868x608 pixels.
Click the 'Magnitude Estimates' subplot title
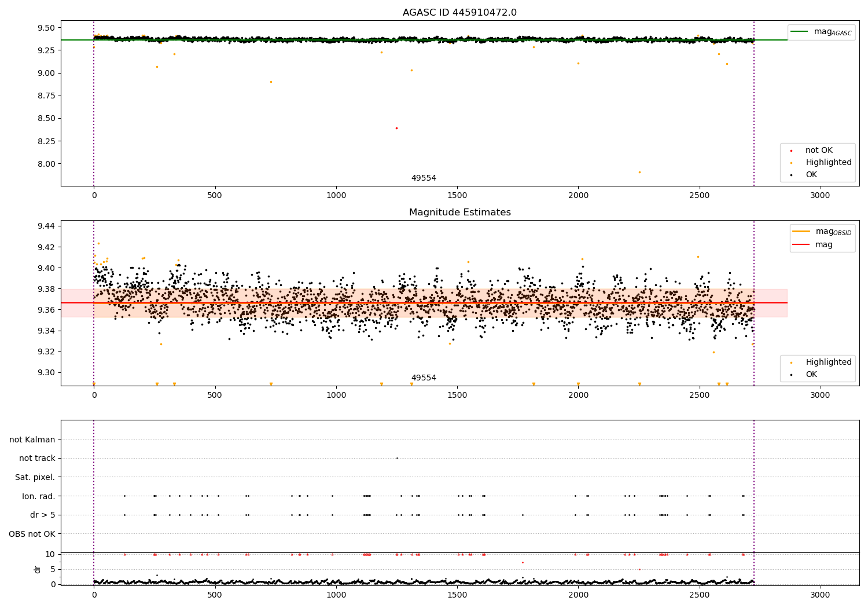pyautogui.click(x=459, y=213)
